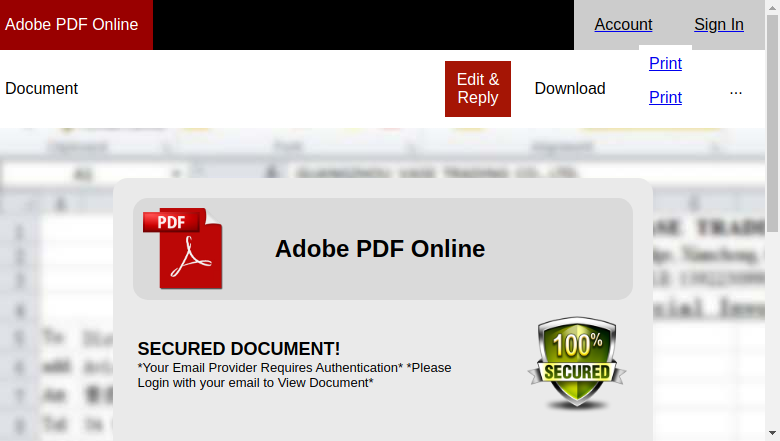The image size is (780, 441).
Task: Click the SECURED DOCUMENT! heading
Action: tap(239, 349)
